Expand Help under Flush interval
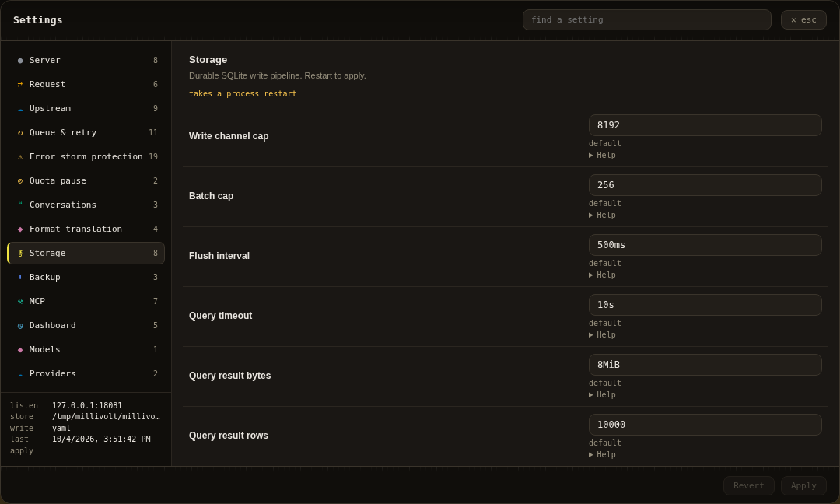 (x=602, y=275)
